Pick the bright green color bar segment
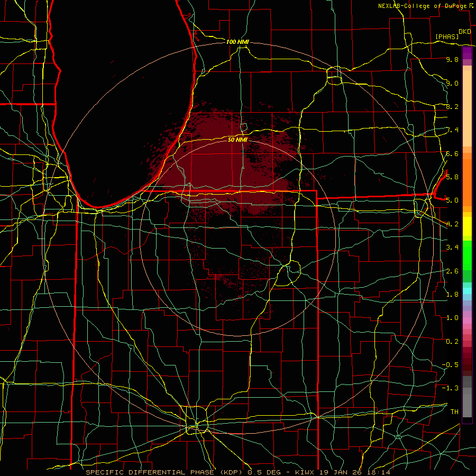The width and height of the screenshot is (476, 476). 467,255
